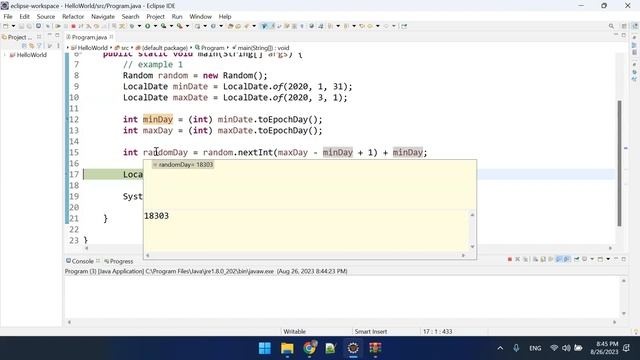Open the Window menu
The width and height of the screenshot is (640, 360).
point(200,17)
